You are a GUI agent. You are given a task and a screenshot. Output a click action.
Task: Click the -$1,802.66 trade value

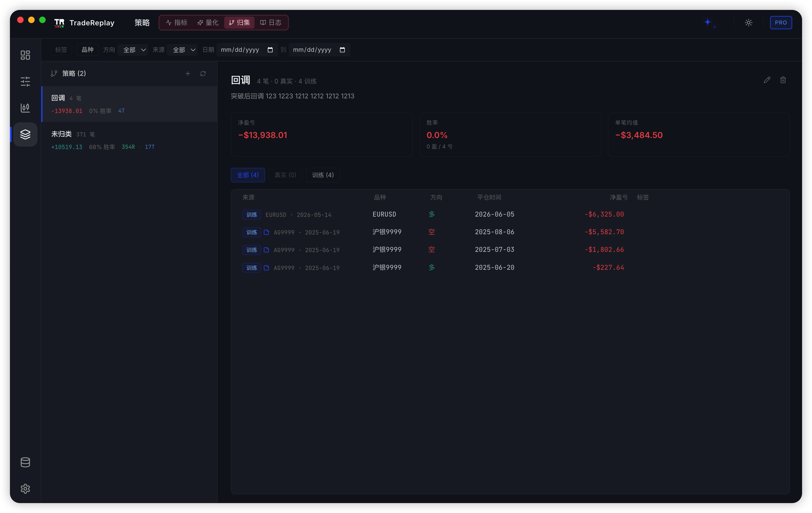pos(604,250)
